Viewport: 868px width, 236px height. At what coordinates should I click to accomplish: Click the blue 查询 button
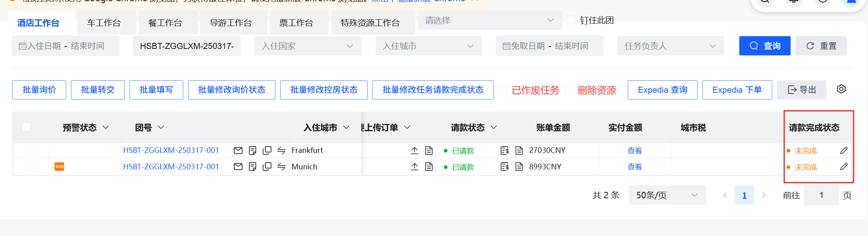point(765,46)
